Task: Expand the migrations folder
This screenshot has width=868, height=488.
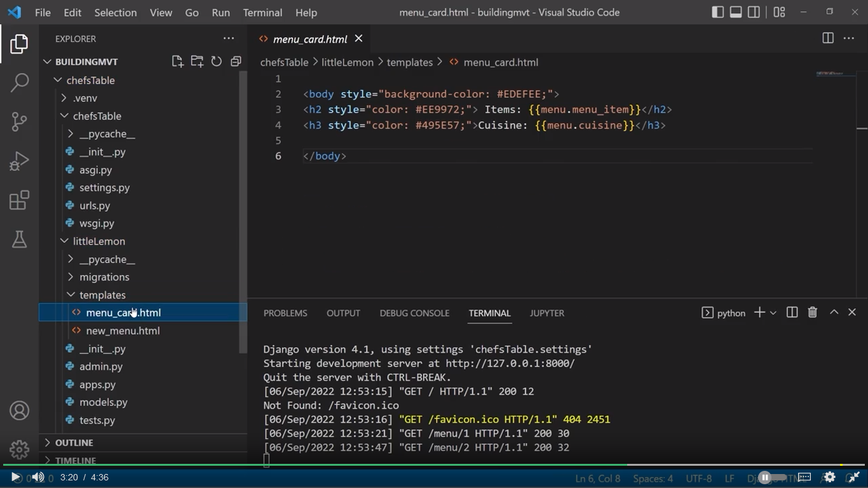Action: click(104, 277)
